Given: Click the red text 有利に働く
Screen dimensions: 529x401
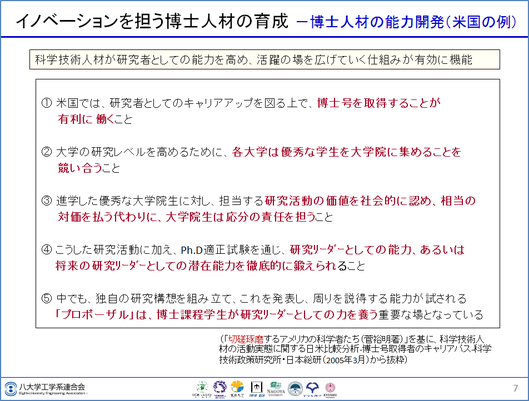Looking at the screenshot, I should (x=86, y=119).
